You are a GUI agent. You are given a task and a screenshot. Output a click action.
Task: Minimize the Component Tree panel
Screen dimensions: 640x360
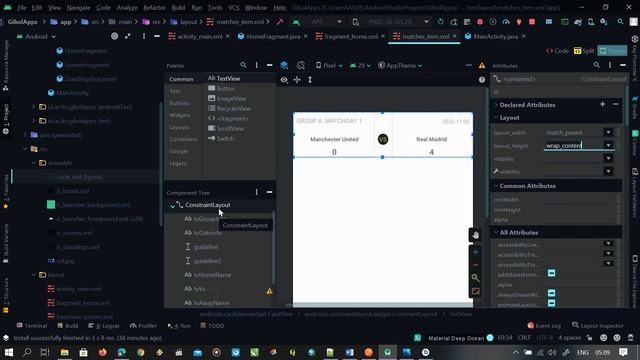tap(269, 192)
